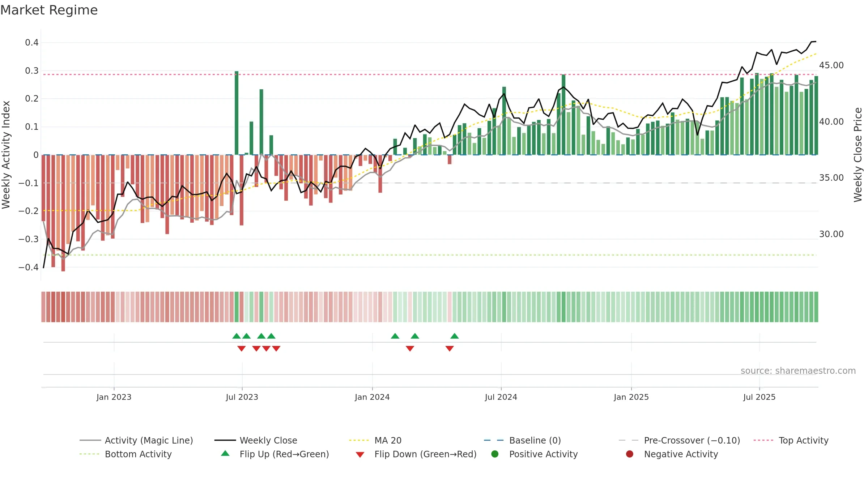Click the first red flip-down marker near Jul 2023
This screenshot has width=868, height=488.
[x=242, y=348]
